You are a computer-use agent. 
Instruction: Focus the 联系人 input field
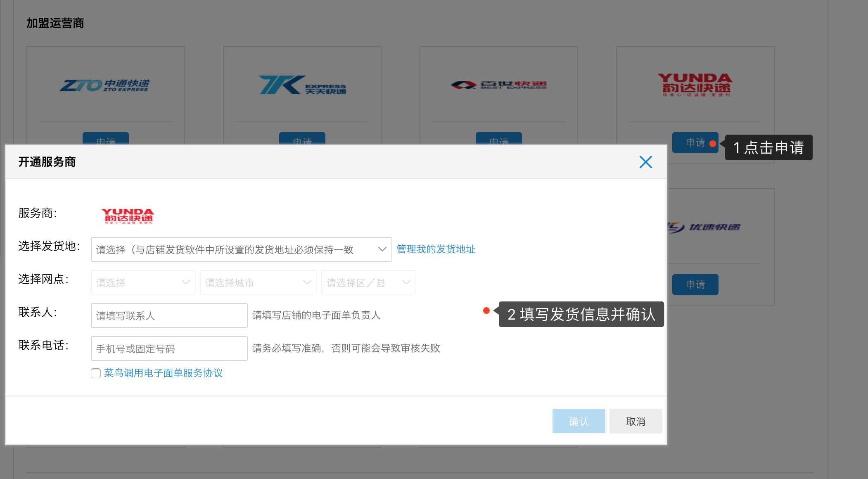[x=169, y=315]
